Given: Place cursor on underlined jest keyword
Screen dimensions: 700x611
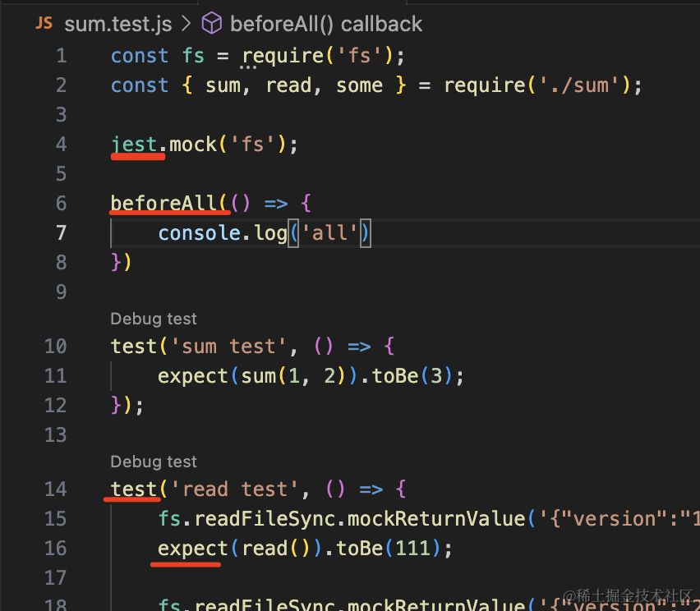Looking at the screenshot, I should pyautogui.click(x=135, y=145).
